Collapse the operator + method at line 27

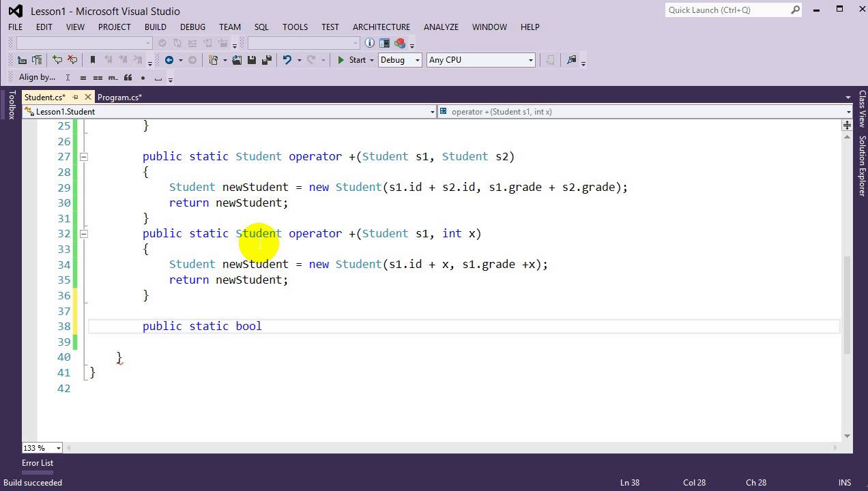83,157
